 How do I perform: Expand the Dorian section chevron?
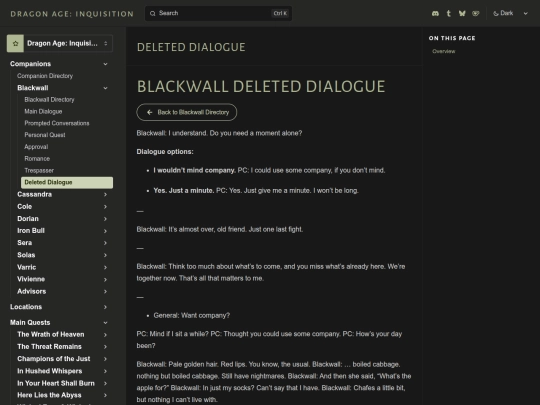click(105, 219)
